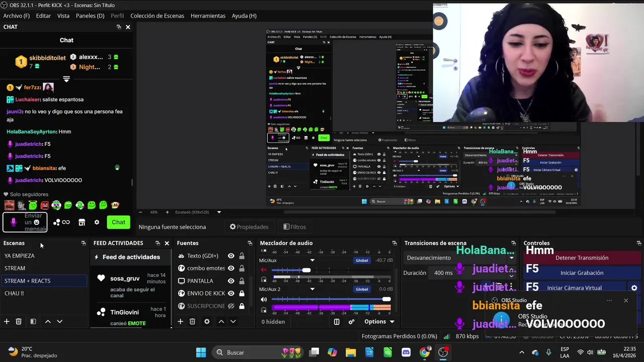Undock the Escenas panel

point(84,243)
